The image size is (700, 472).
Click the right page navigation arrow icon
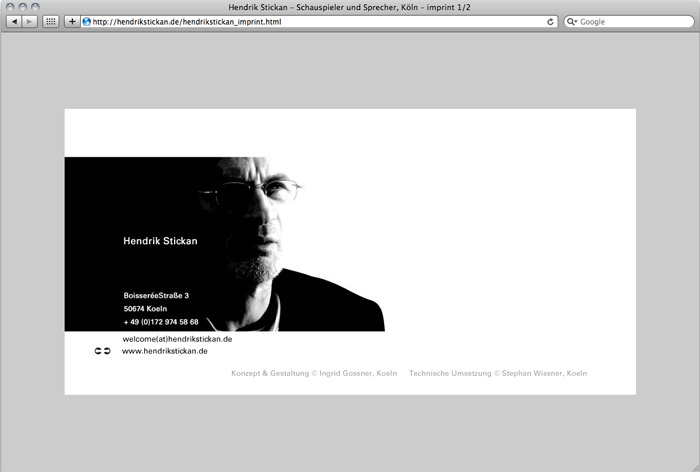[x=107, y=351]
